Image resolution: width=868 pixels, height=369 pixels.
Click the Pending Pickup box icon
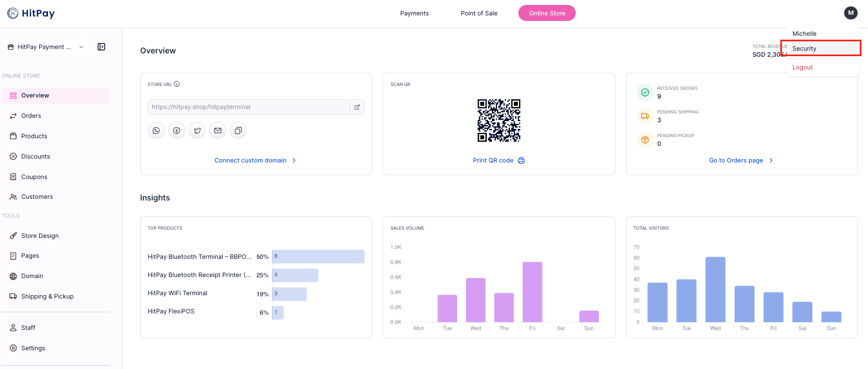click(x=645, y=140)
